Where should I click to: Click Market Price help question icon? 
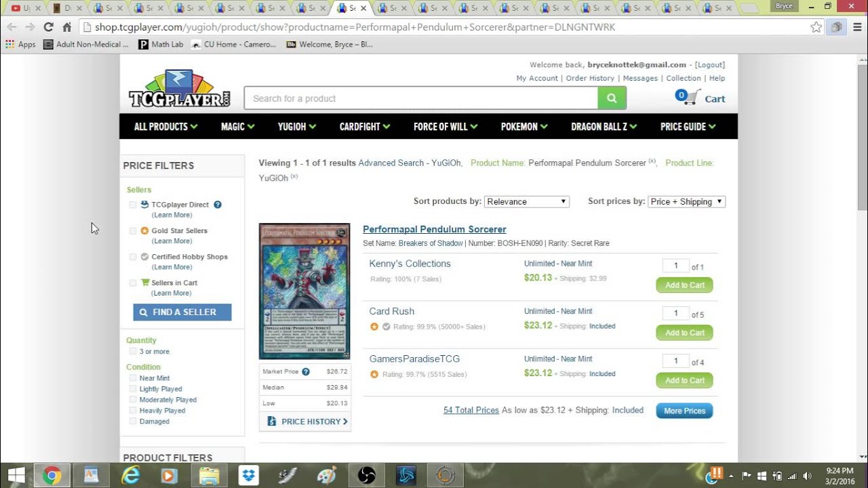(x=306, y=371)
